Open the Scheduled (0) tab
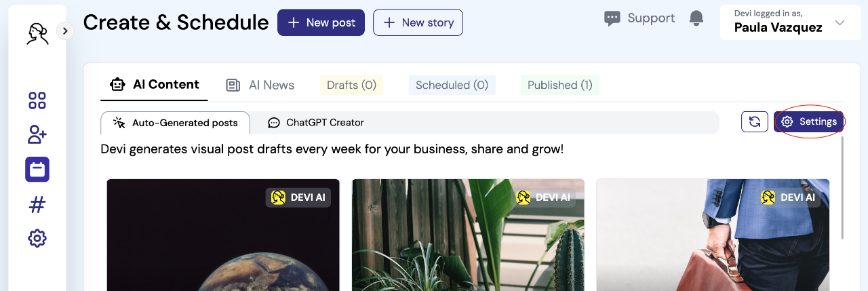 (x=452, y=85)
